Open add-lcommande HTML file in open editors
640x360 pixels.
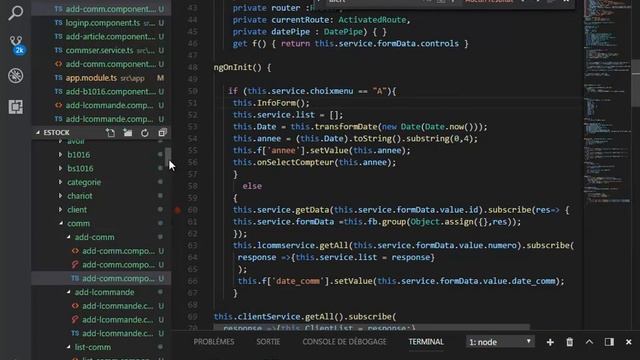coord(101,105)
